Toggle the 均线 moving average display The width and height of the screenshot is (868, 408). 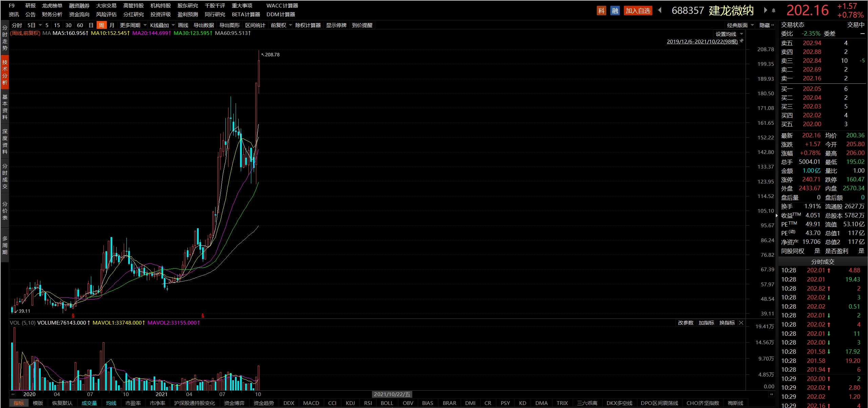(x=111, y=403)
